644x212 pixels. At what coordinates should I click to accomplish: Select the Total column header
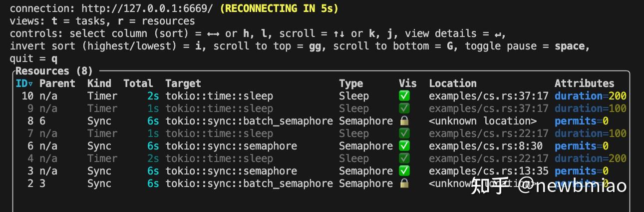[x=138, y=83]
